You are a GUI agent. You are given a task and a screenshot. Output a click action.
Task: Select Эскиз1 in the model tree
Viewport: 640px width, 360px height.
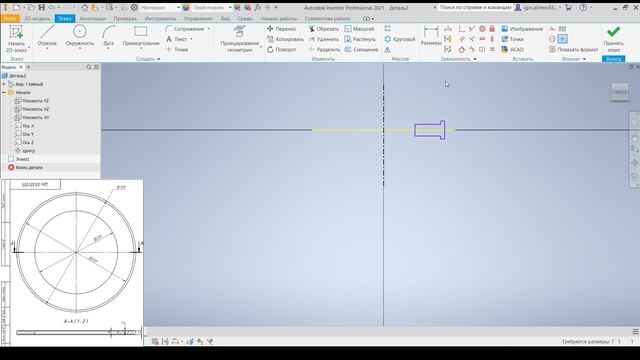[22, 159]
